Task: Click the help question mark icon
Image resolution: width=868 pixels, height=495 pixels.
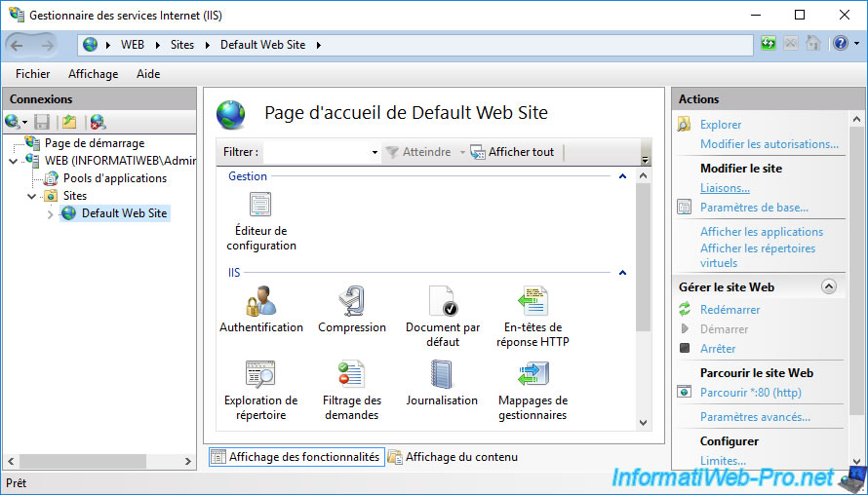Action: click(x=841, y=43)
